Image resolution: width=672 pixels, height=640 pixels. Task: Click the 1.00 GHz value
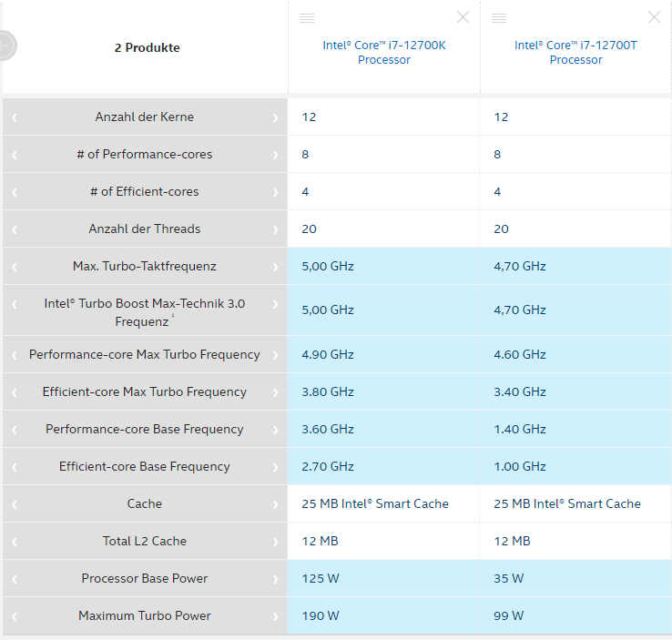[x=519, y=466]
